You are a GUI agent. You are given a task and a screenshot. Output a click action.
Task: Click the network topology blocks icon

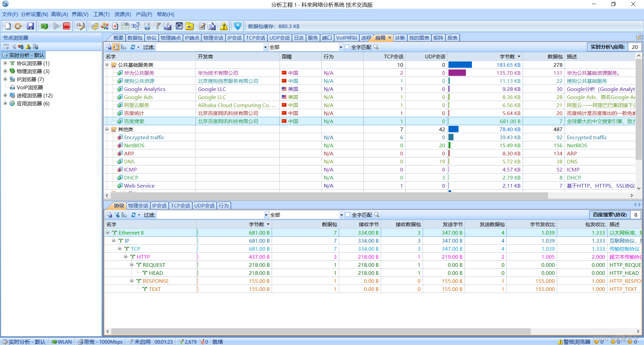(135, 26)
